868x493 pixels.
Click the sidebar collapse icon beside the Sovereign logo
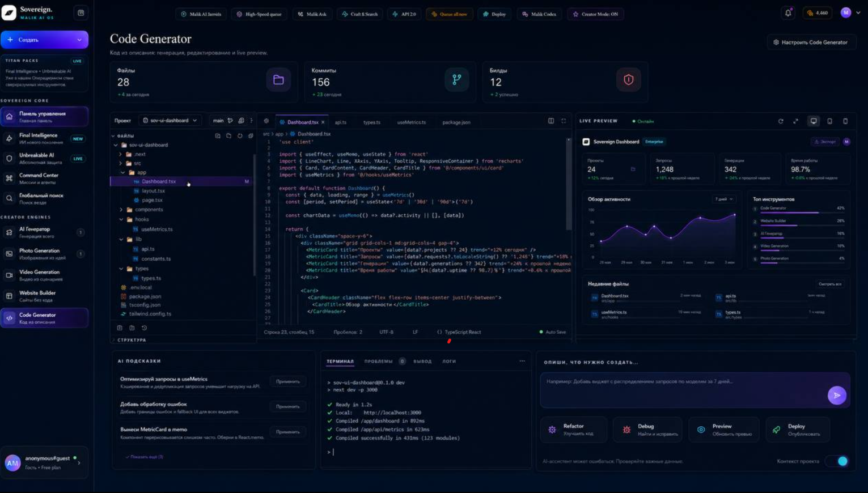(x=81, y=12)
